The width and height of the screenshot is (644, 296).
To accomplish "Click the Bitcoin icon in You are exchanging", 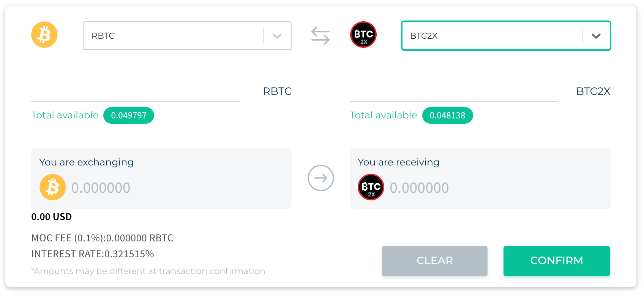I will coord(53,187).
